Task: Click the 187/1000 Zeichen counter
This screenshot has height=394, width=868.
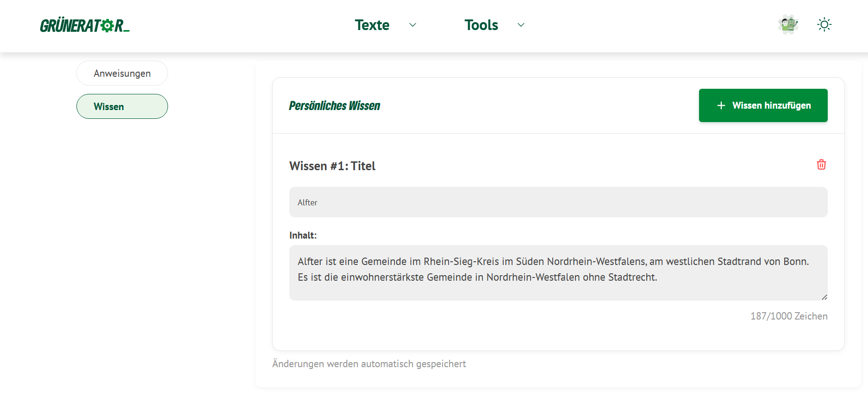Action: click(x=788, y=316)
